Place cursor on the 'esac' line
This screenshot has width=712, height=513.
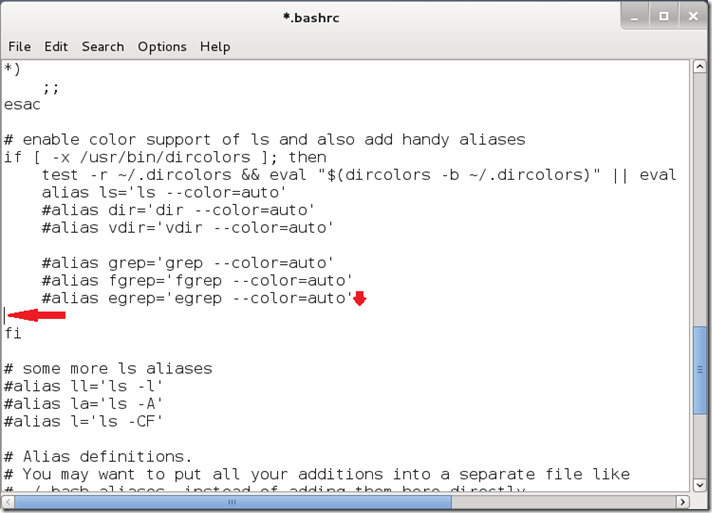coord(22,103)
